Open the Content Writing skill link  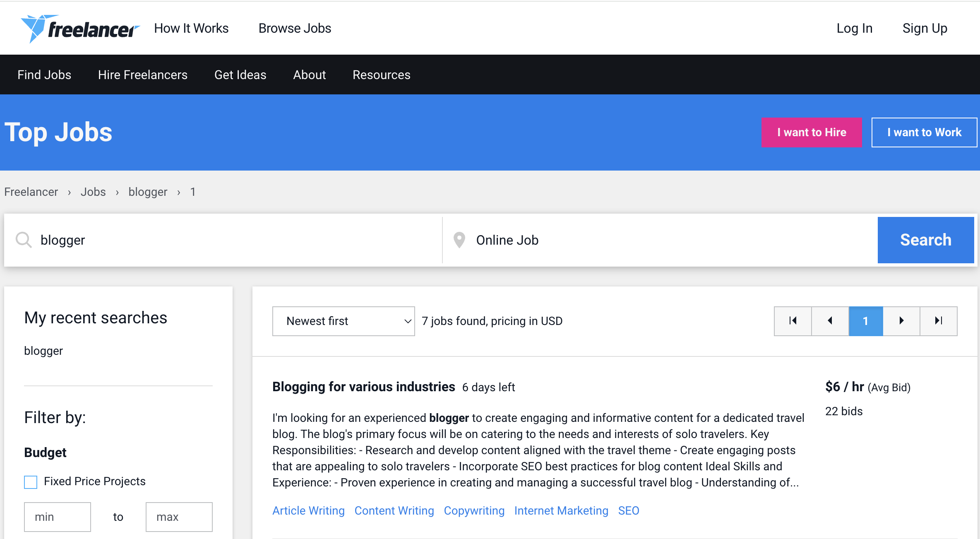394,511
